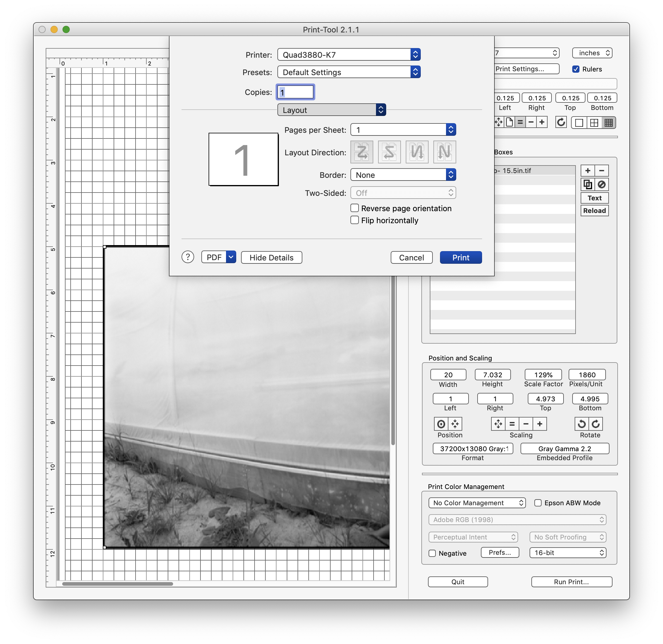Click the equals icon in the Scaling group
The width and height of the screenshot is (663, 644).
512,424
